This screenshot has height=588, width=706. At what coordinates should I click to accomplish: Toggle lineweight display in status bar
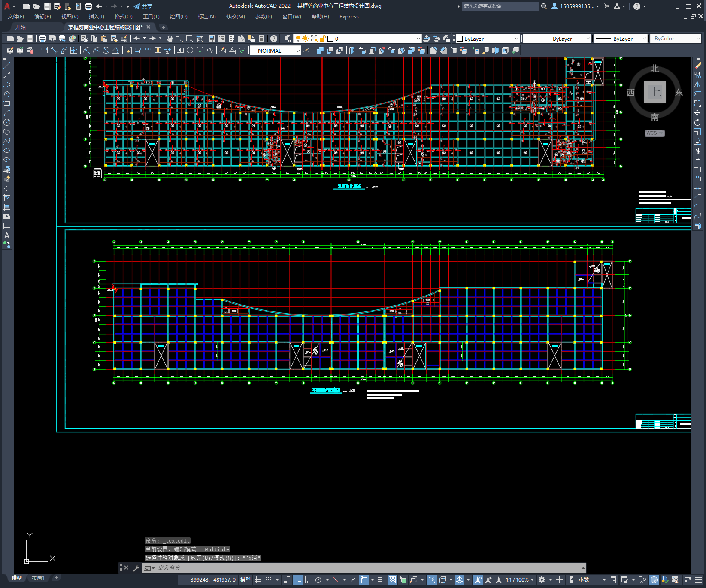381,580
